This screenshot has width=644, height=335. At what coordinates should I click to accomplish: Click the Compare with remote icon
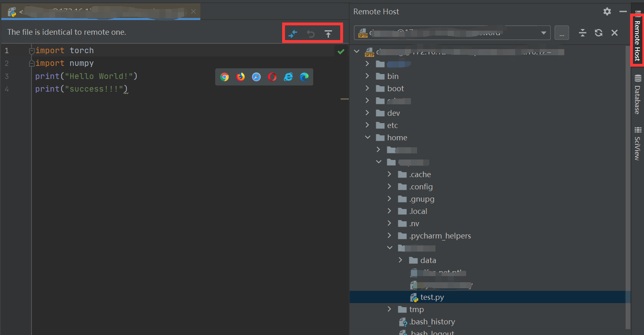(293, 34)
